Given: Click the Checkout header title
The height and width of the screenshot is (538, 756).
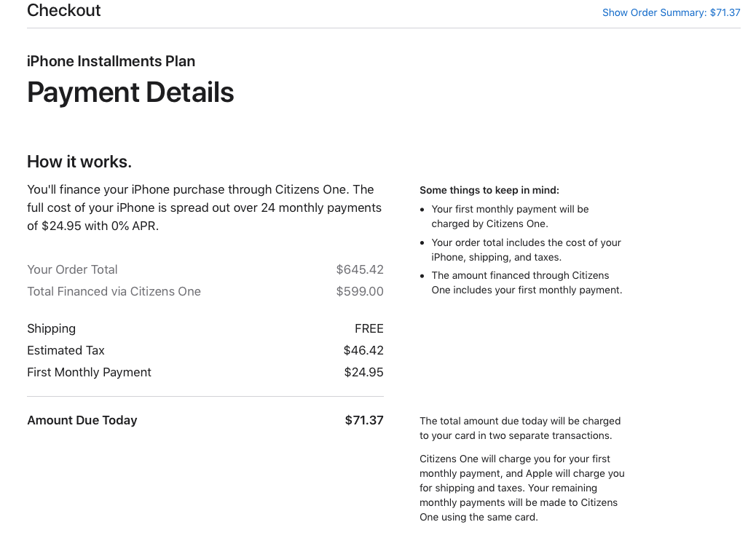Looking at the screenshot, I should pos(64,11).
